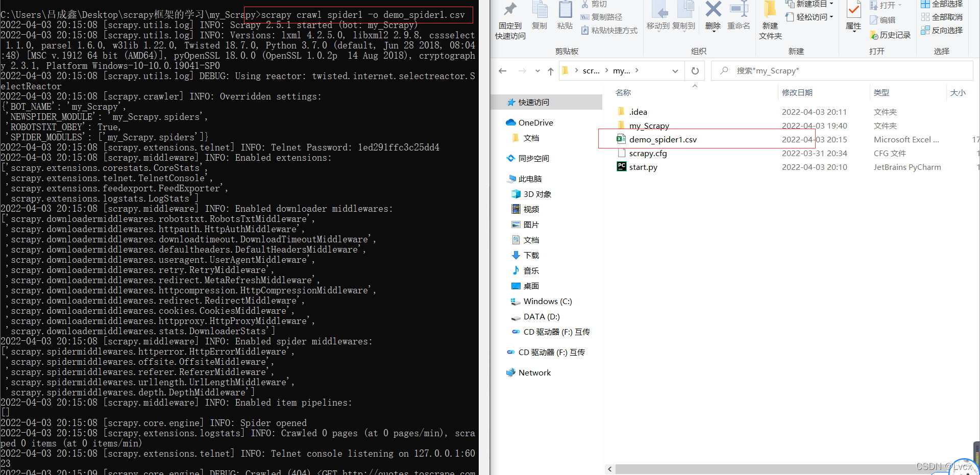Click the Excel icon of demo_spider1.csv
The height and width of the screenshot is (475, 980).
[621, 139]
